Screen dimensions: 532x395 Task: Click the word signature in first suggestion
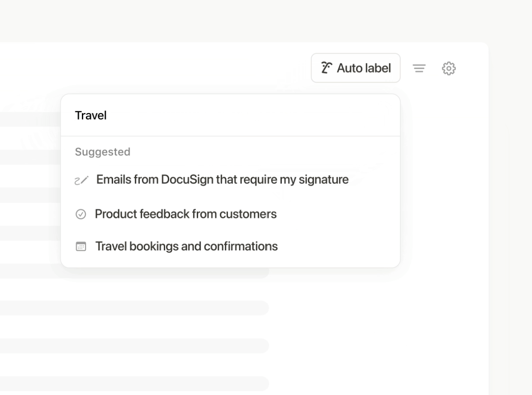323,179
